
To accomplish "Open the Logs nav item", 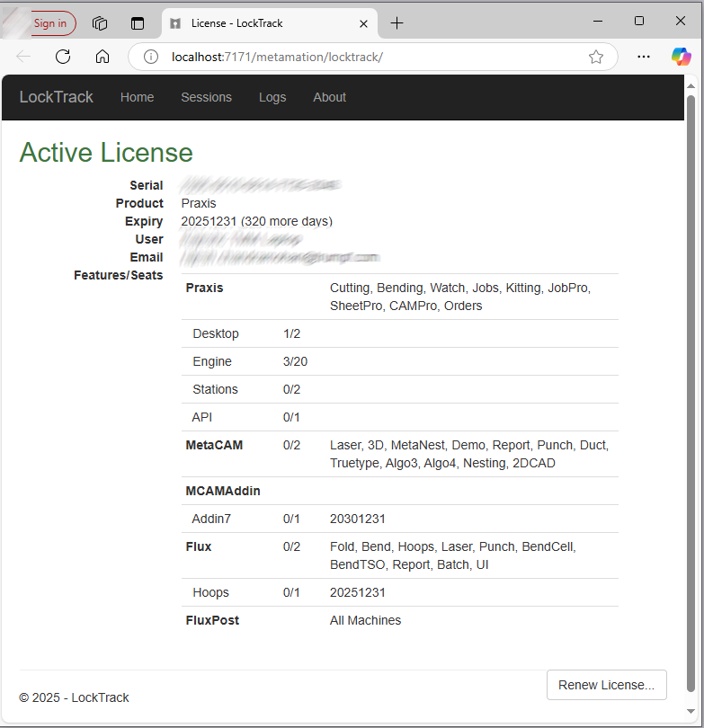I will pos(272,97).
